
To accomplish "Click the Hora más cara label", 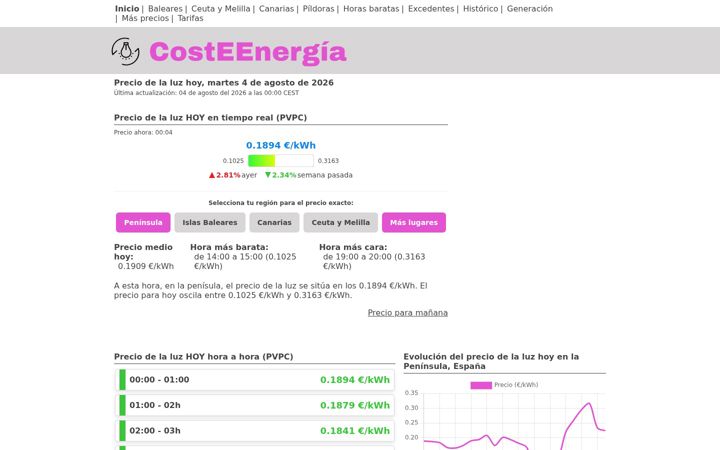I will pos(353,247).
